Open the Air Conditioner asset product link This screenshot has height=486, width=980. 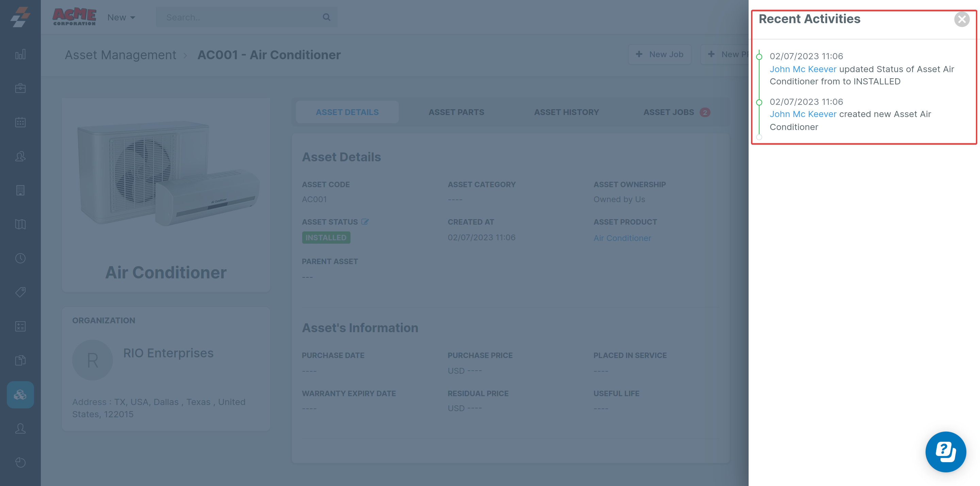(x=622, y=238)
